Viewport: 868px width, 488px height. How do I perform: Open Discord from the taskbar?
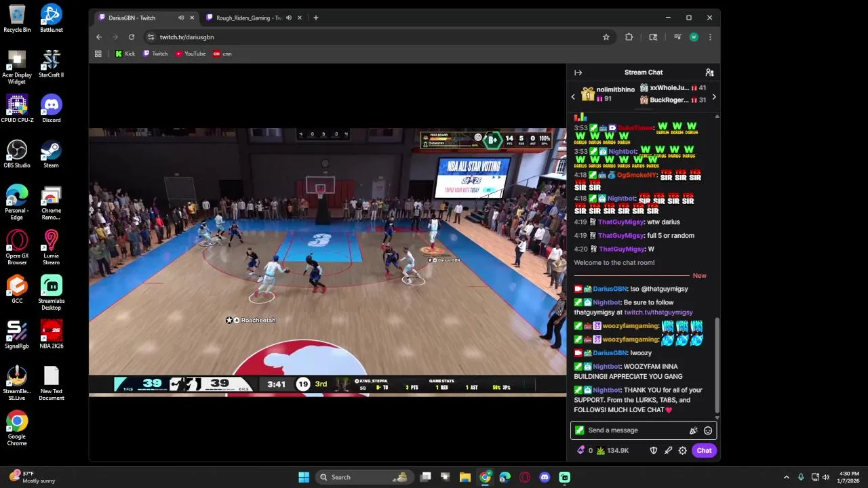(x=545, y=477)
